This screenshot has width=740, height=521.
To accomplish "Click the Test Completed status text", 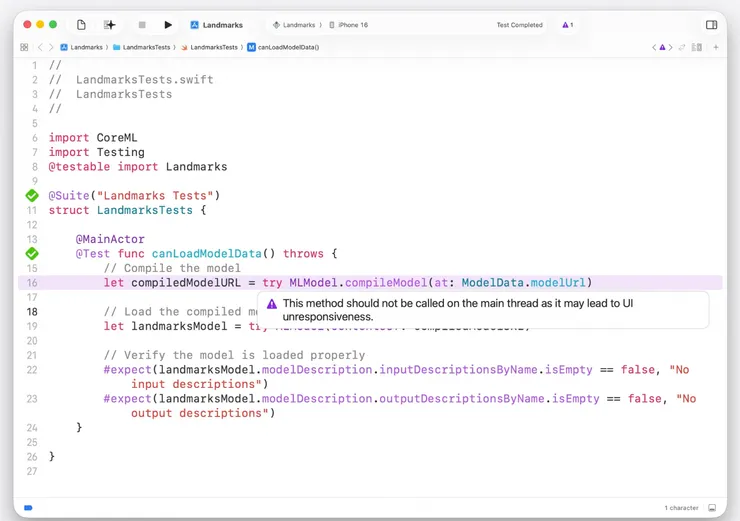I will (x=519, y=25).
